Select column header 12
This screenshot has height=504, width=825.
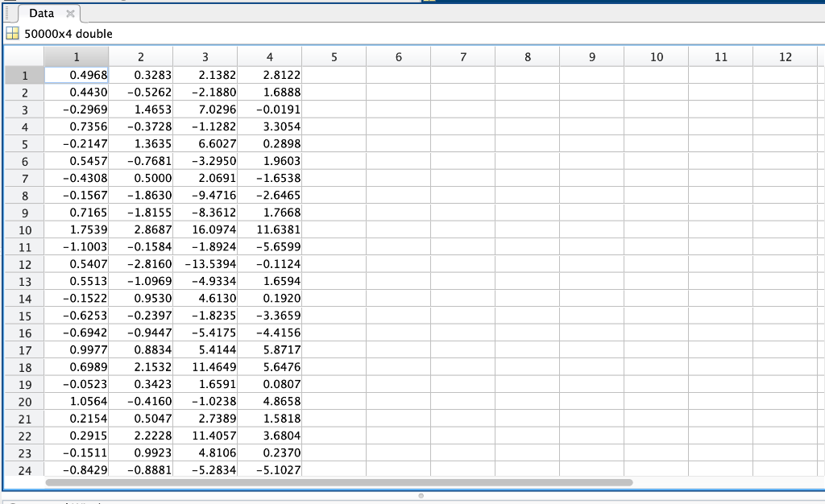(x=786, y=56)
